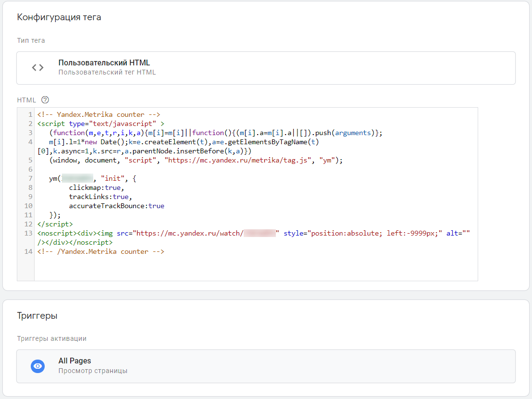
Task: Click the Триггеры активации label
Action: click(x=51, y=338)
